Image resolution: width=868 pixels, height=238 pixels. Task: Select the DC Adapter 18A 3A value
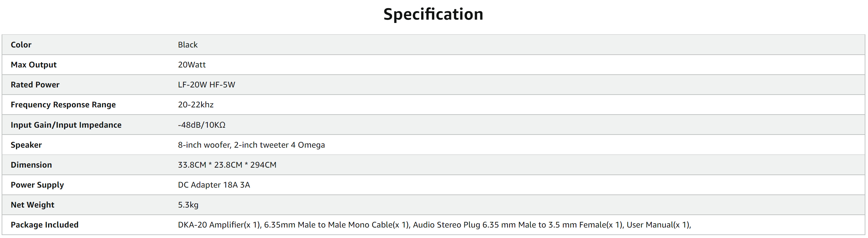tap(214, 185)
